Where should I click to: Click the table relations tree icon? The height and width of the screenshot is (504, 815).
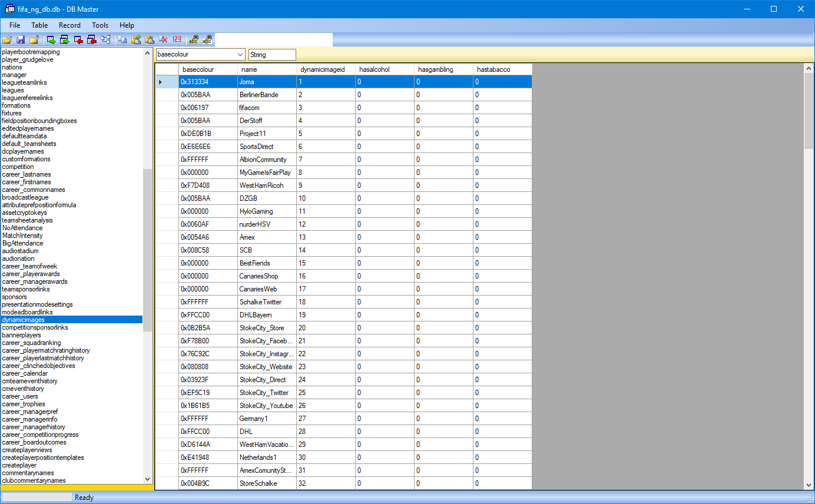[105, 40]
